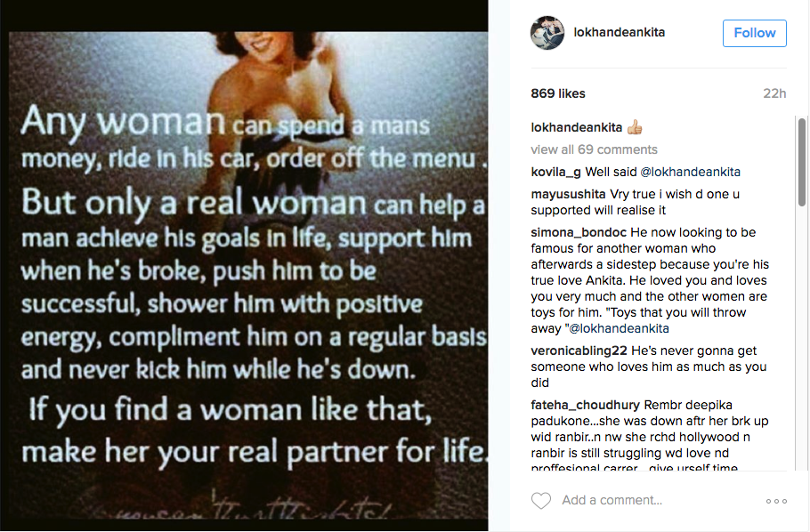The image size is (810, 532).
Task: Open fateha_choudhury's profile
Action: point(586,405)
